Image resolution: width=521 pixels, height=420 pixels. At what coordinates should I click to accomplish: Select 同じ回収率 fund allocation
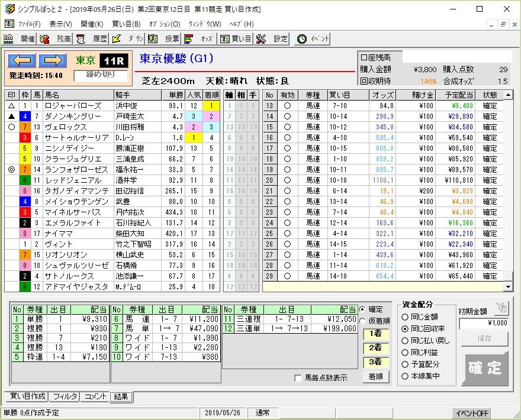click(x=423, y=329)
